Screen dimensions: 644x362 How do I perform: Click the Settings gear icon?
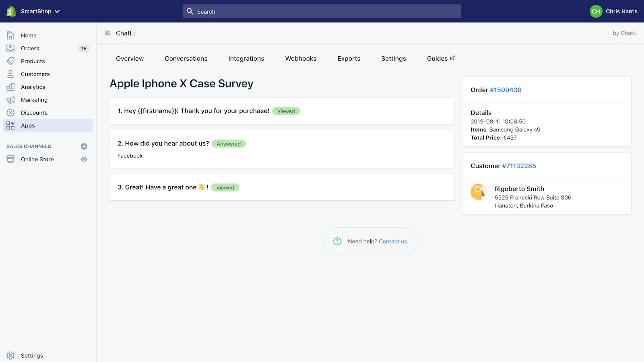click(x=10, y=356)
